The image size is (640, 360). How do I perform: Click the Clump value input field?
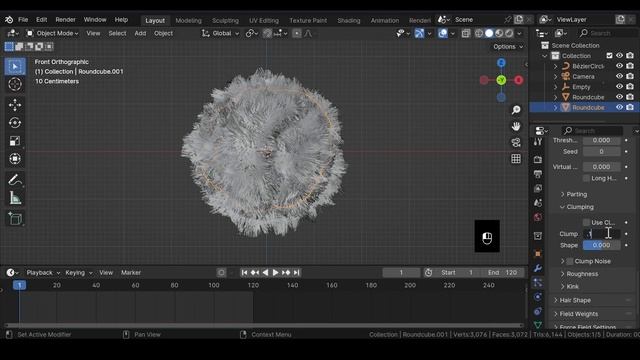pos(601,234)
